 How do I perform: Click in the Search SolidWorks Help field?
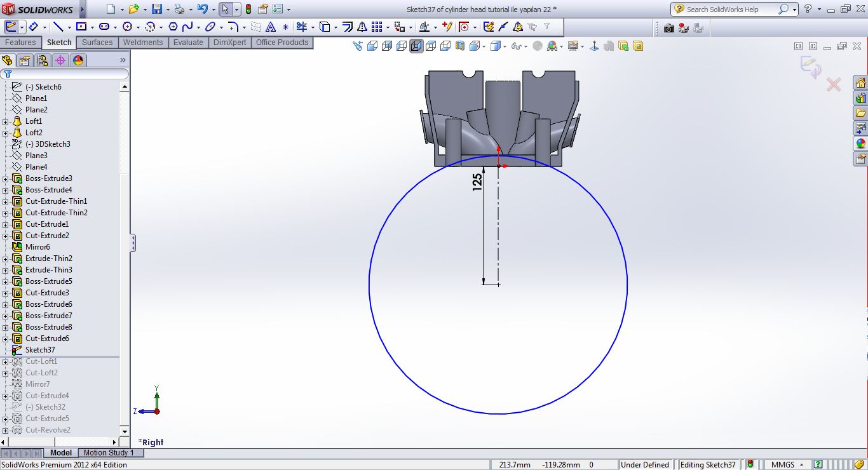[731, 10]
